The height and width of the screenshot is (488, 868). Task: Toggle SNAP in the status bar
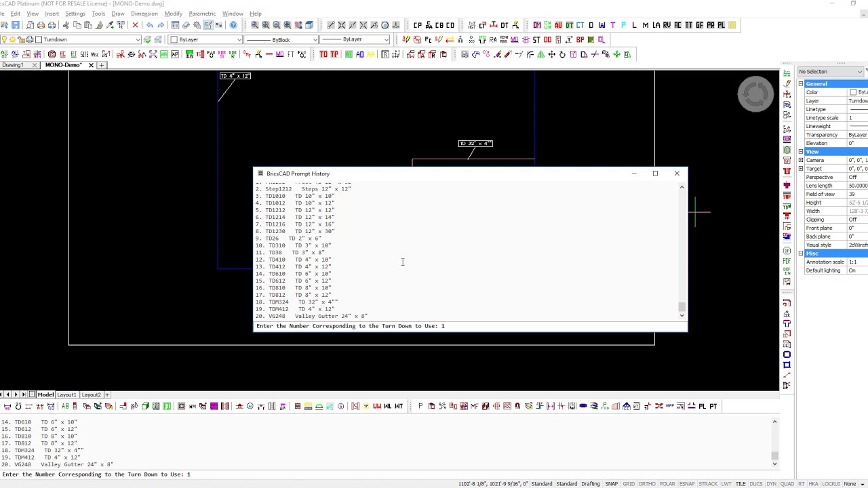point(611,484)
